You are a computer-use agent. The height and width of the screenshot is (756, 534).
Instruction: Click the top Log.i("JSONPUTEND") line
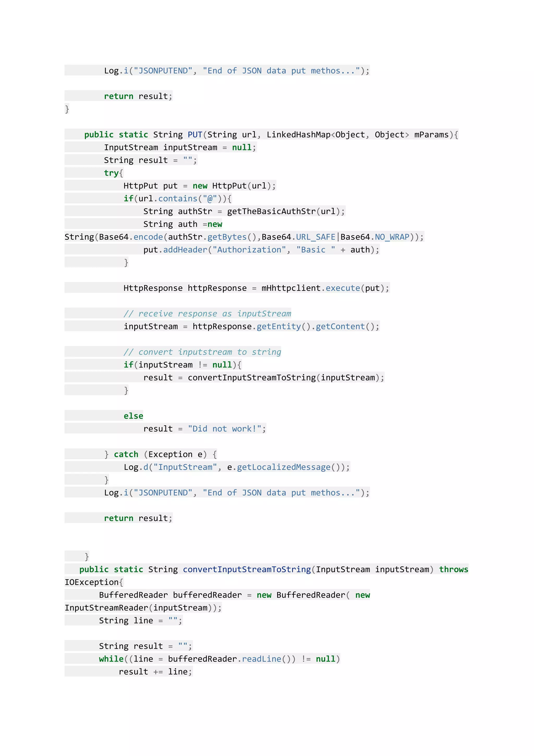(237, 71)
